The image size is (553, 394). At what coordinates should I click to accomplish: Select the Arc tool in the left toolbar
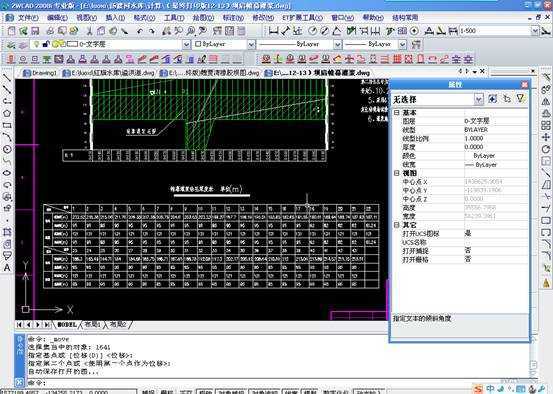[7, 137]
